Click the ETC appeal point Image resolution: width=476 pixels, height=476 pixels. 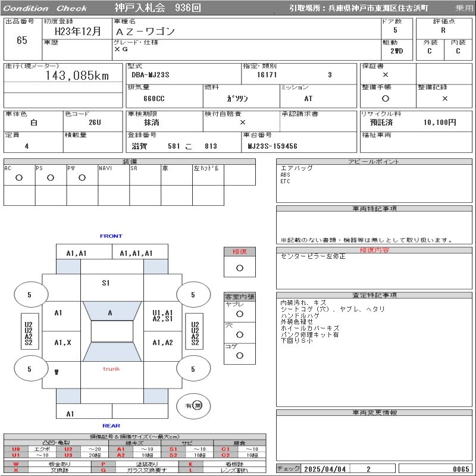coord(286,181)
